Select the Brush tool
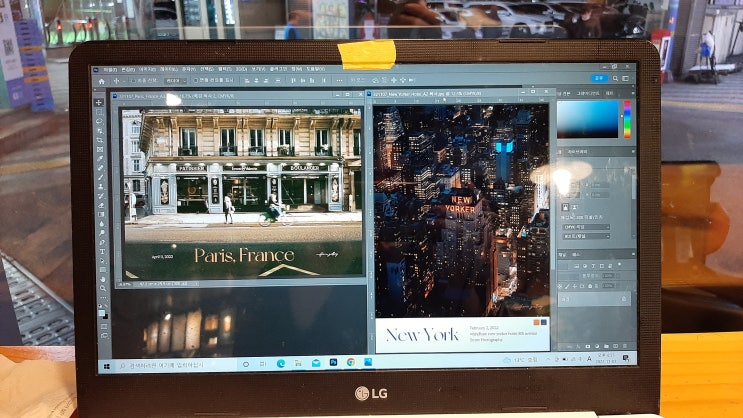Image resolution: width=743 pixels, height=418 pixels. [100, 177]
